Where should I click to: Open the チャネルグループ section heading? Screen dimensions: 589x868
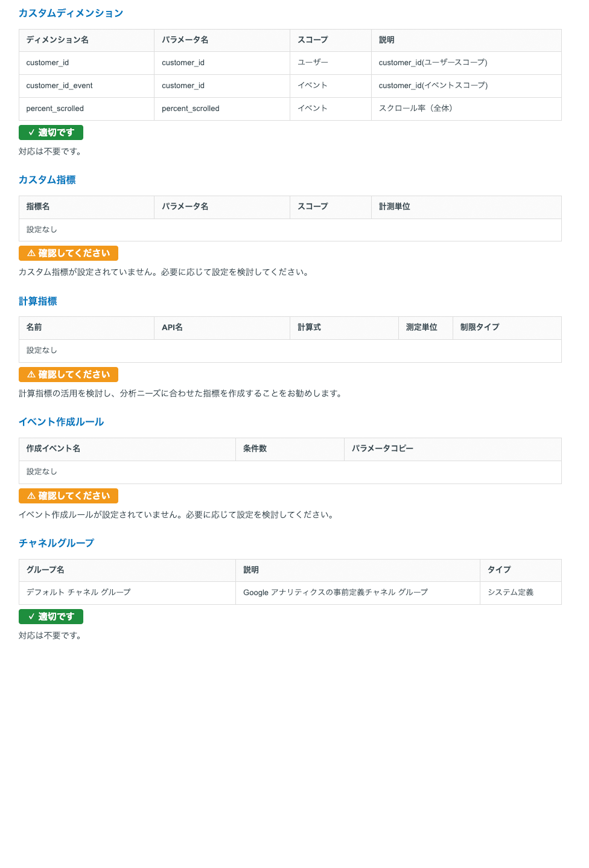pyautogui.click(x=56, y=543)
